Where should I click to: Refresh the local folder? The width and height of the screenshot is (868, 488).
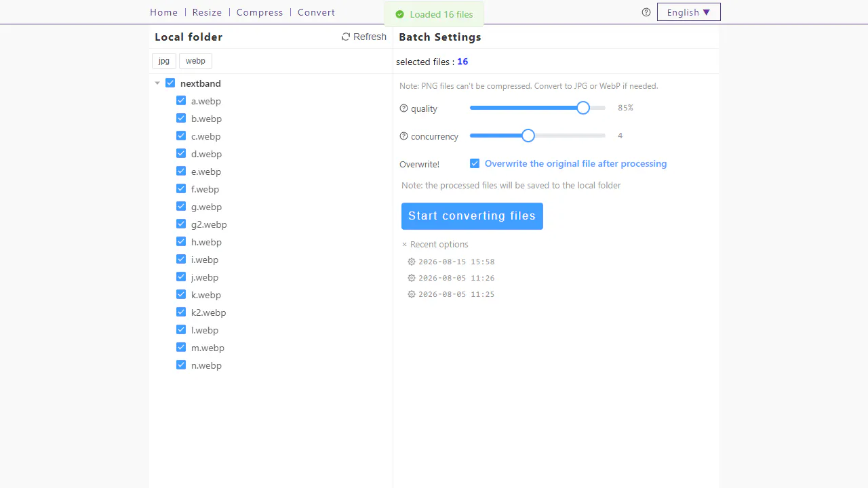364,37
